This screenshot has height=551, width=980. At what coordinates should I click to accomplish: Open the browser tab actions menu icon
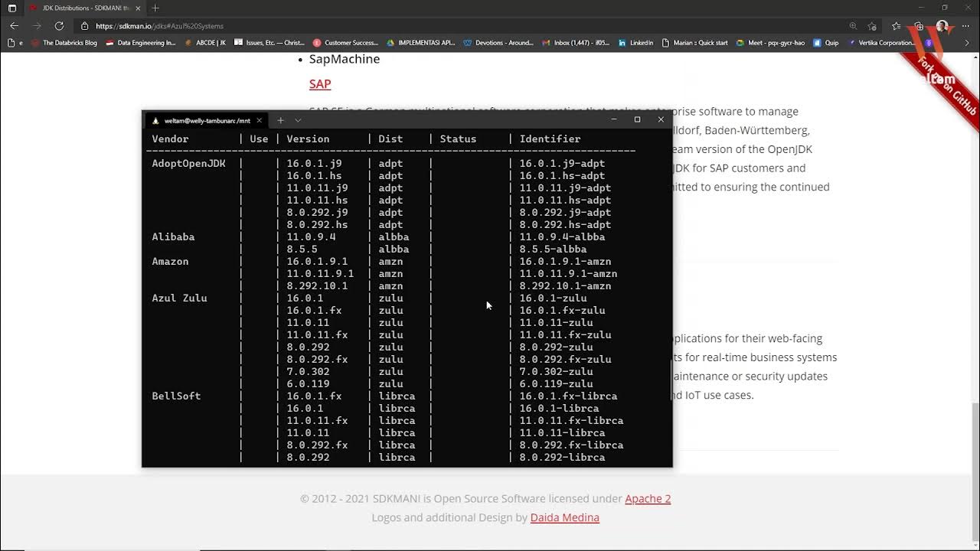[11, 8]
